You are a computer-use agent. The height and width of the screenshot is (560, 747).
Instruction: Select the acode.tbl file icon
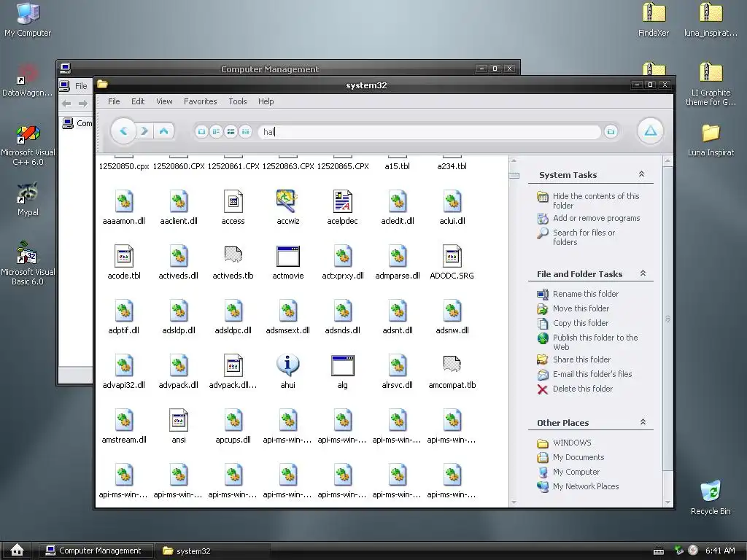click(124, 256)
